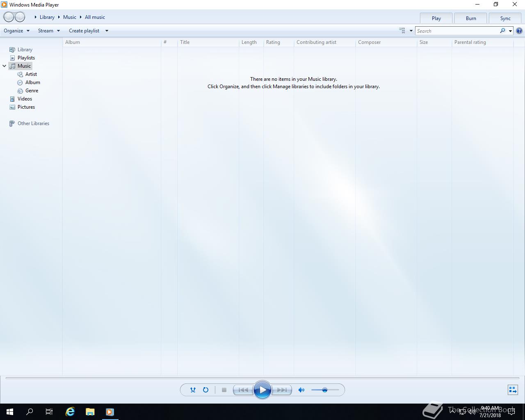Screen dimensions: 525x420
Task: Click Create playlist
Action: 84,31
